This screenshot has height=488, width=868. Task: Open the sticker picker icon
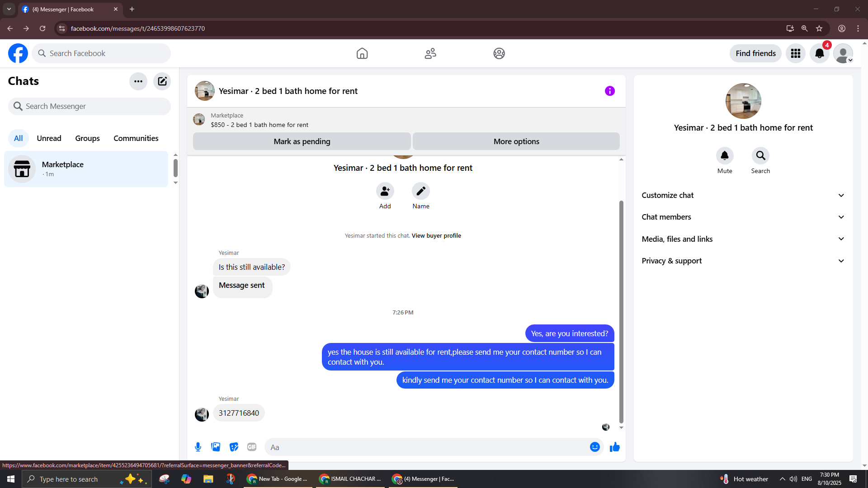(x=234, y=447)
